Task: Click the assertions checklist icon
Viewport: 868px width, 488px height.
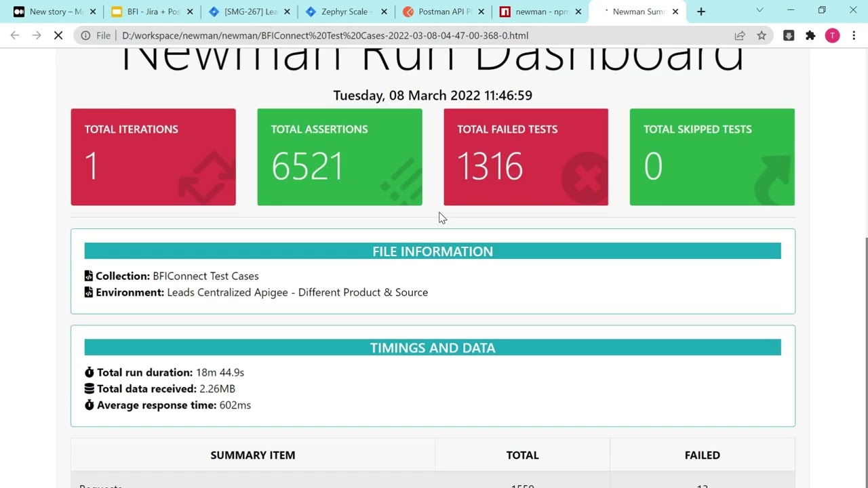Action: coord(400,180)
